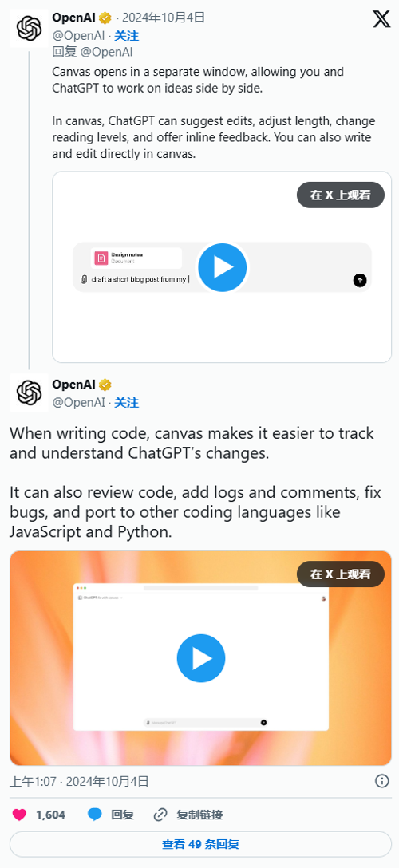
Task: Click the X logo icon
Action: tap(381, 19)
